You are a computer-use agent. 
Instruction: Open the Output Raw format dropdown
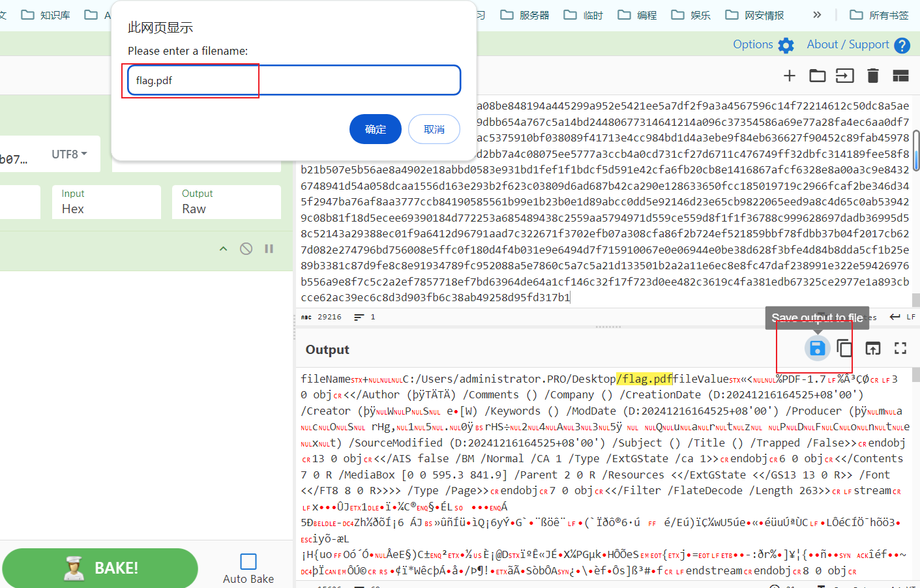tap(226, 202)
